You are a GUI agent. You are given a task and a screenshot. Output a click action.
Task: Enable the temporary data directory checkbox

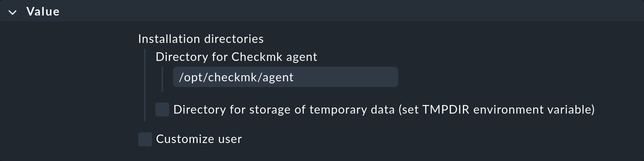click(x=162, y=110)
